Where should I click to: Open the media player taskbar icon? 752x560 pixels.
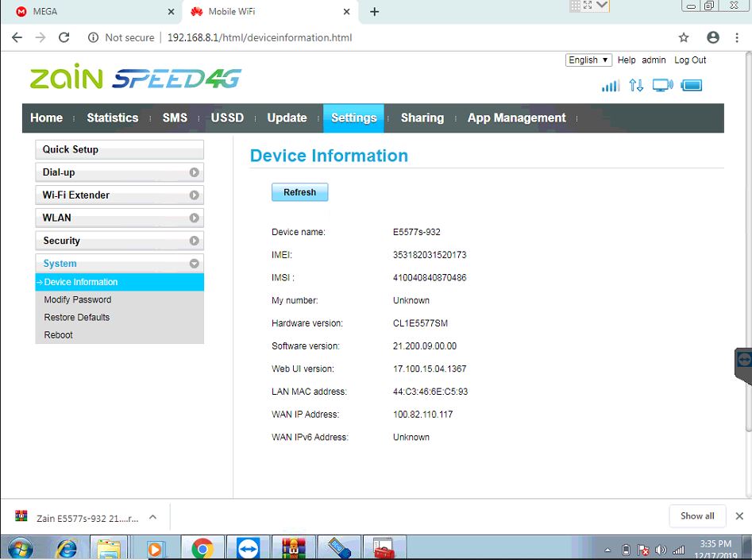155,549
